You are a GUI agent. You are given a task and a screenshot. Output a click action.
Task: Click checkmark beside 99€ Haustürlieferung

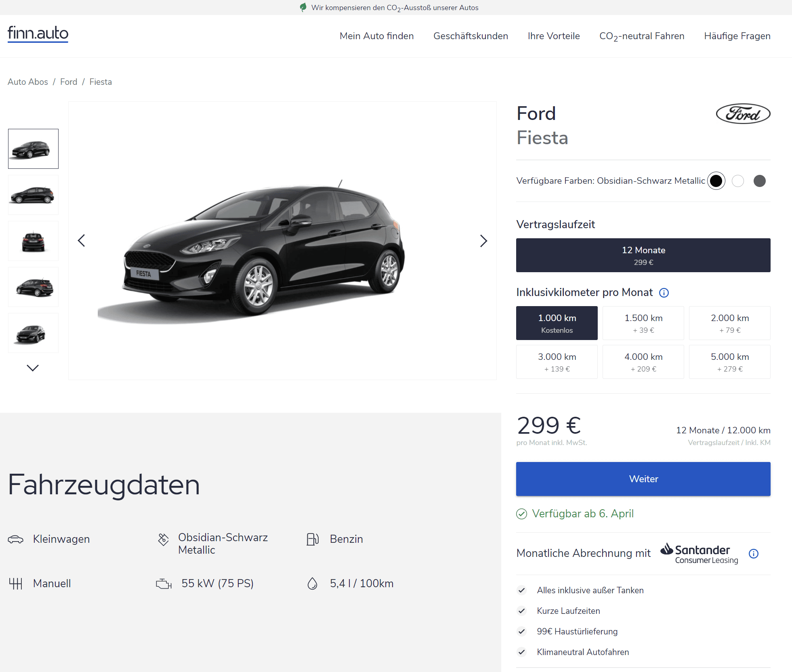[x=522, y=632]
